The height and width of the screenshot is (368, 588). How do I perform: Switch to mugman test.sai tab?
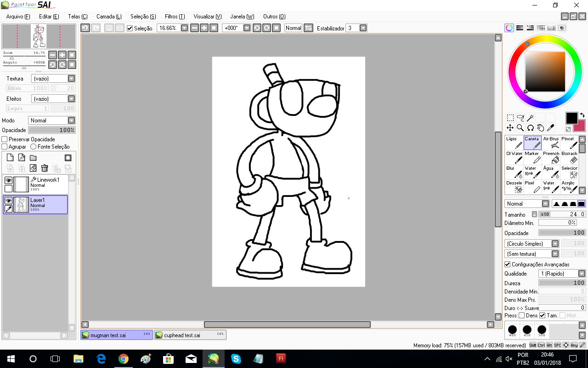(x=117, y=335)
